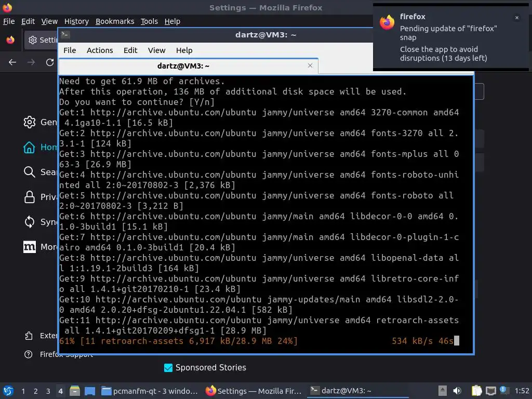Activate dartz@VM3 terminal taskbar entry
Screen dimensions: 532x399
coord(358,391)
